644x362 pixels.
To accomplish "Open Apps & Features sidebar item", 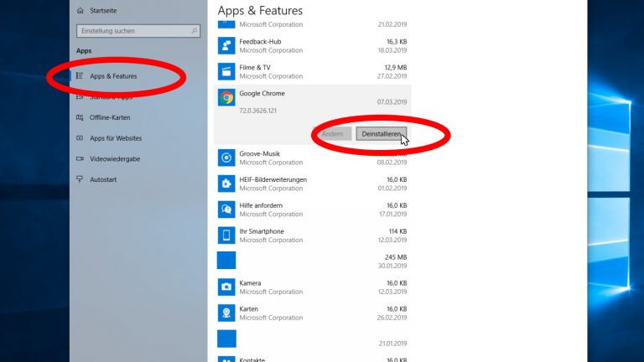I will click(x=113, y=76).
